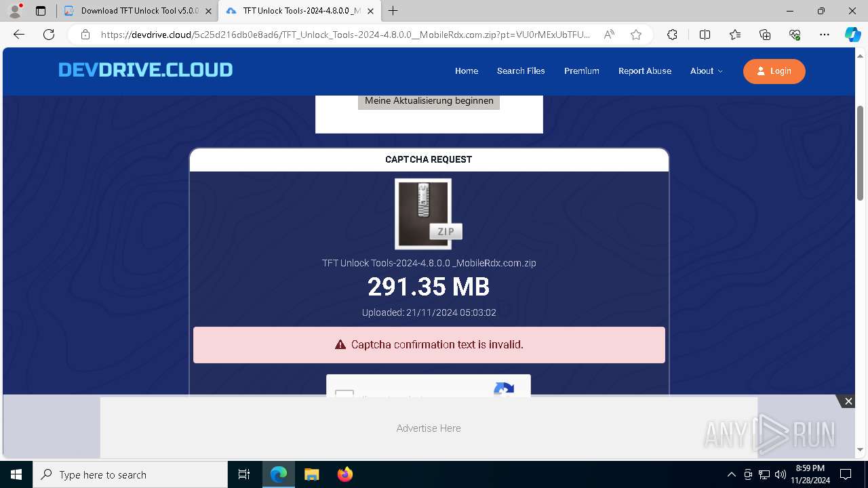Open the Copilot sidebar icon

point(852,35)
